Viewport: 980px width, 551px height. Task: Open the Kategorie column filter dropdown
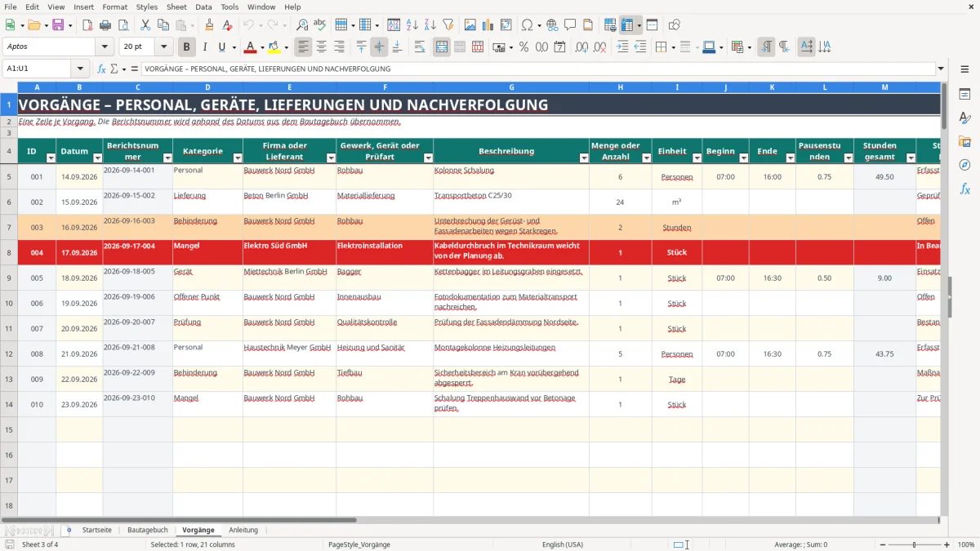click(x=237, y=158)
